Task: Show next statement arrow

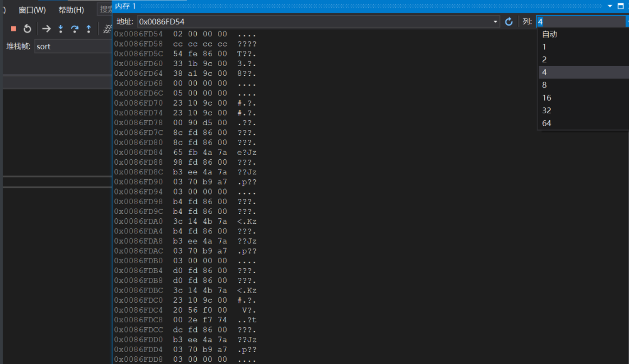Action: point(47,29)
